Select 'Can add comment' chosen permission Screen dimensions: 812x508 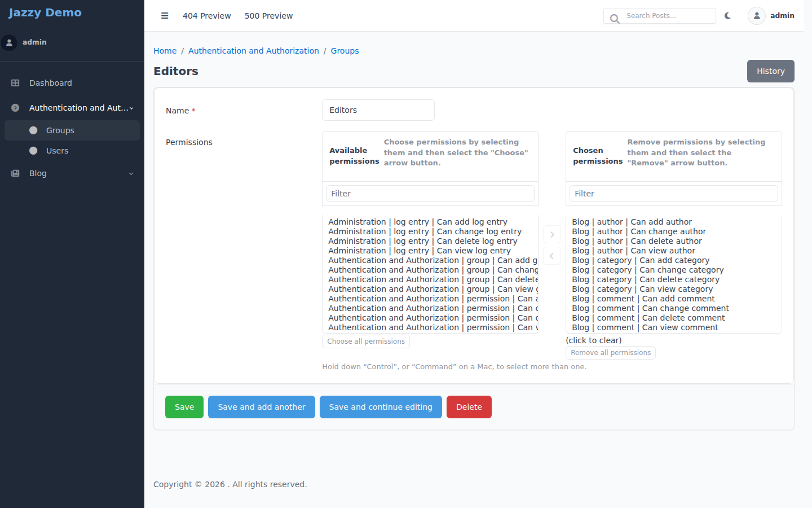(674, 299)
